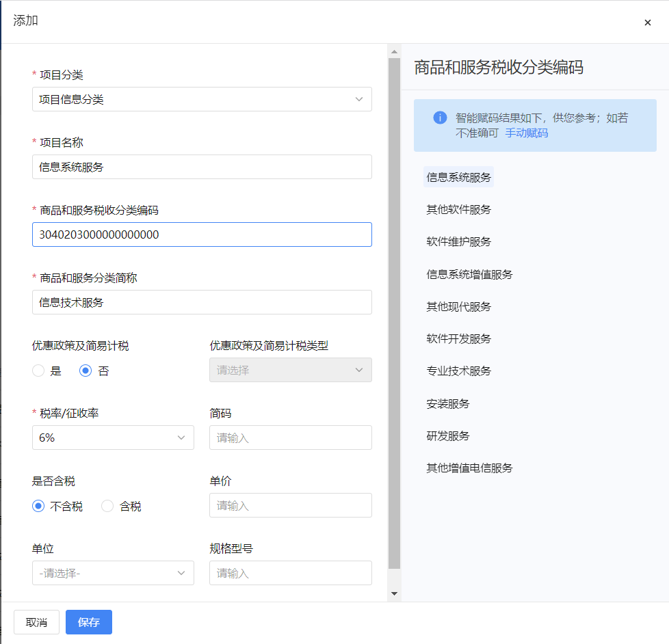Choose 含税 radio option
This screenshot has height=644, width=669.
coord(108,507)
